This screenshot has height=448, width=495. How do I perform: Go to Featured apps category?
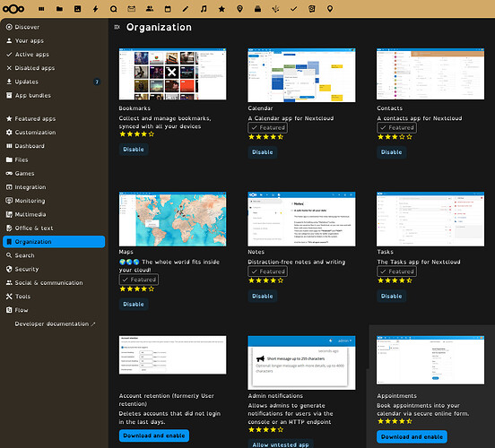pyautogui.click(x=54, y=118)
